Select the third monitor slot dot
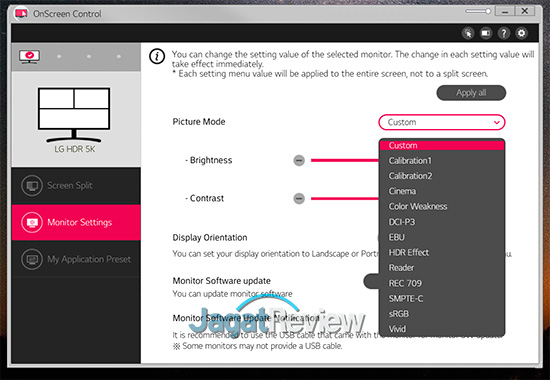The image size is (550, 380). point(89,56)
